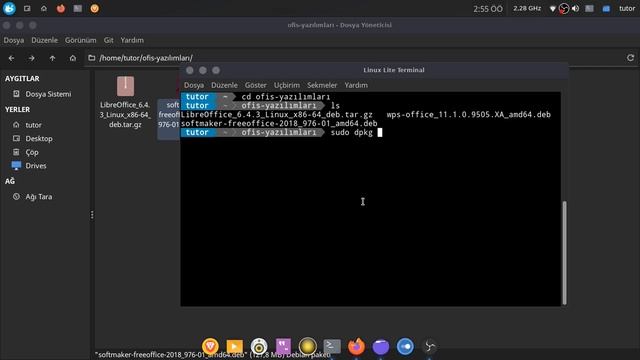Screen dimensions: 640x360
Task: Launch Firefox from dock
Action: [356, 346]
